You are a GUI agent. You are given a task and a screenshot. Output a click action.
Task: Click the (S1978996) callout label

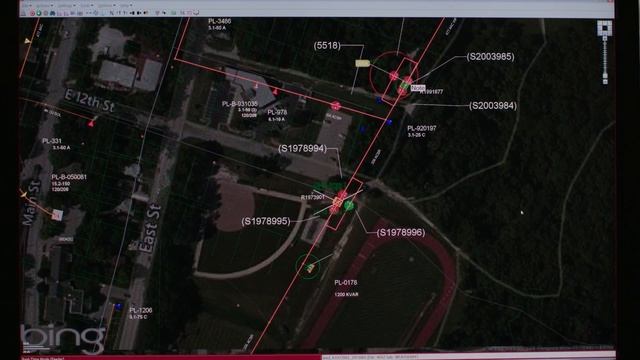[x=400, y=232]
